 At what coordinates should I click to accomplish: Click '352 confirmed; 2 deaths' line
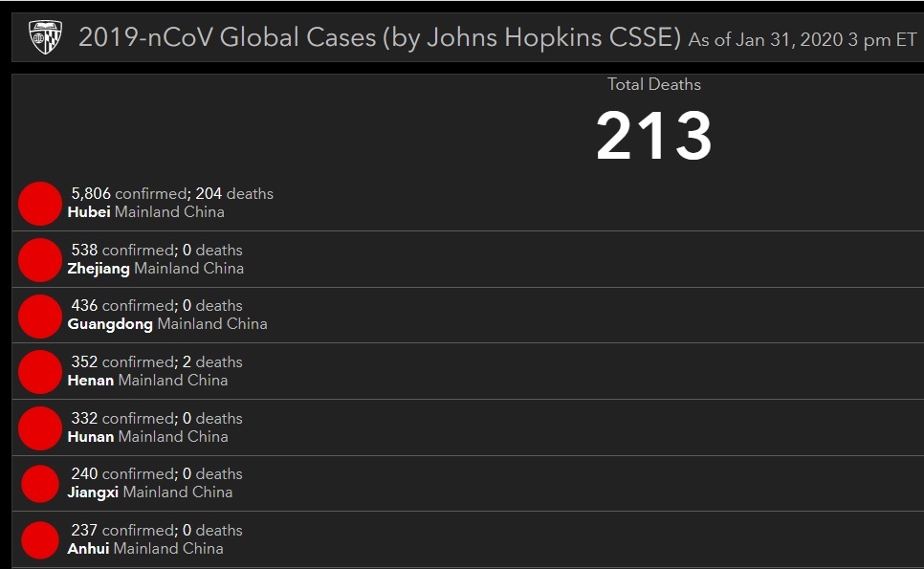point(157,361)
